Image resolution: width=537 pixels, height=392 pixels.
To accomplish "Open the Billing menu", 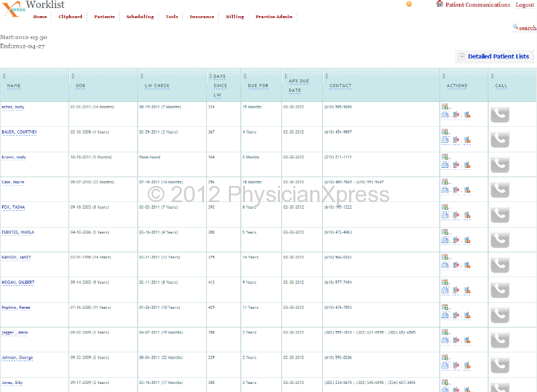I will [x=235, y=17].
